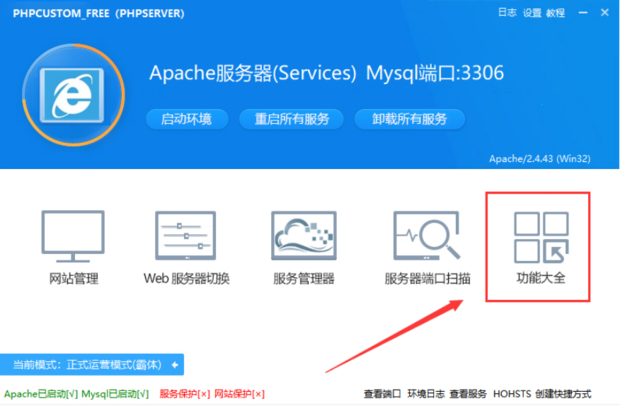Click Apache已启动[√] status text
The height and width of the screenshot is (406, 620).
point(41,394)
